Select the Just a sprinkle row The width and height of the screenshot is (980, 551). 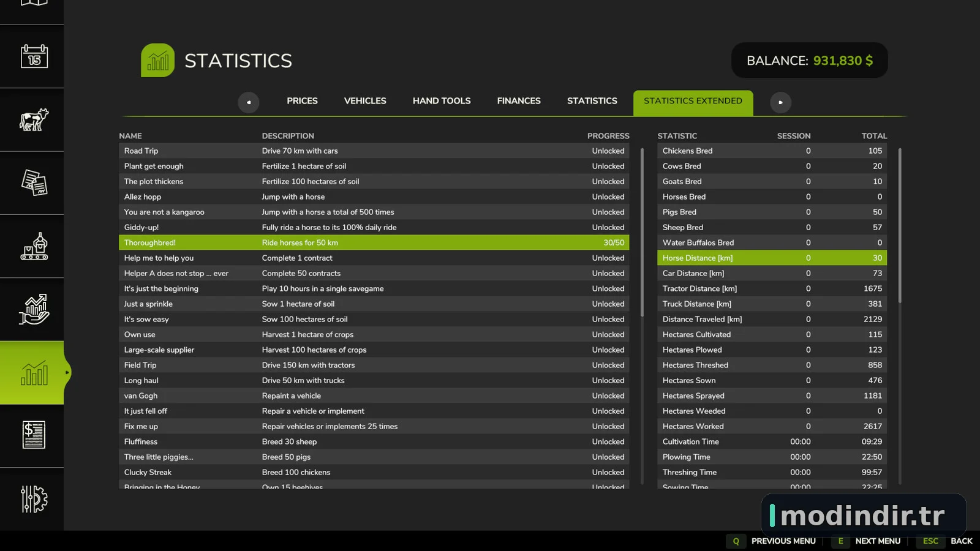374,304
